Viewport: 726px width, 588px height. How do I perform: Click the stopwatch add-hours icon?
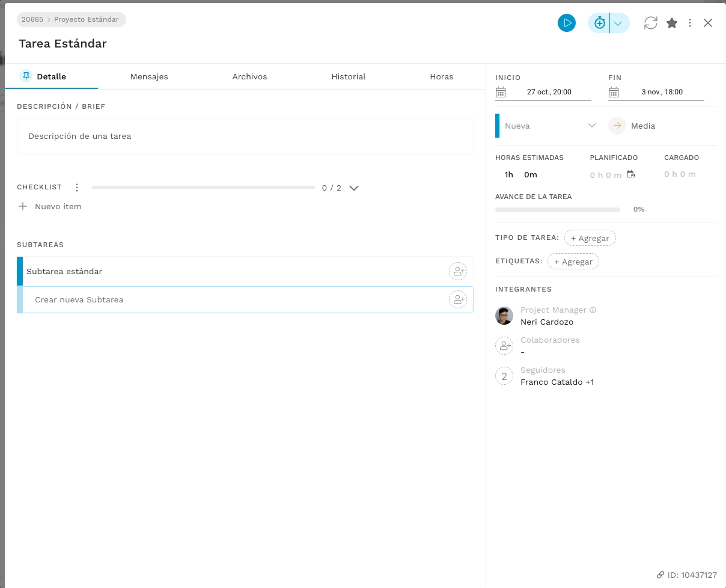click(x=599, y=23)
